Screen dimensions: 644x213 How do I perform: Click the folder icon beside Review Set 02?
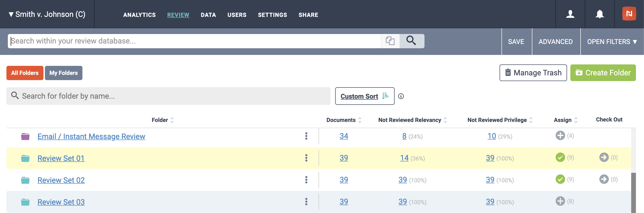[25, 180]
